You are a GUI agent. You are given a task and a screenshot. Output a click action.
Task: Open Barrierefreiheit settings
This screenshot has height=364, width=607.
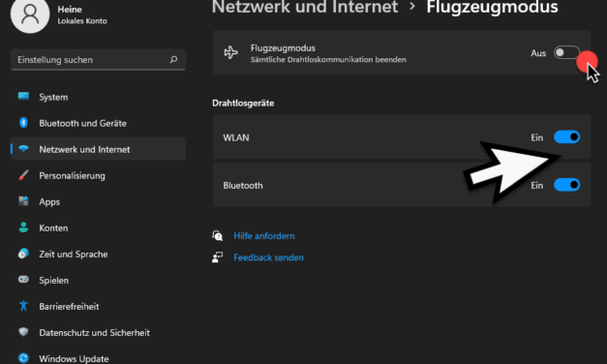(98, 306)
